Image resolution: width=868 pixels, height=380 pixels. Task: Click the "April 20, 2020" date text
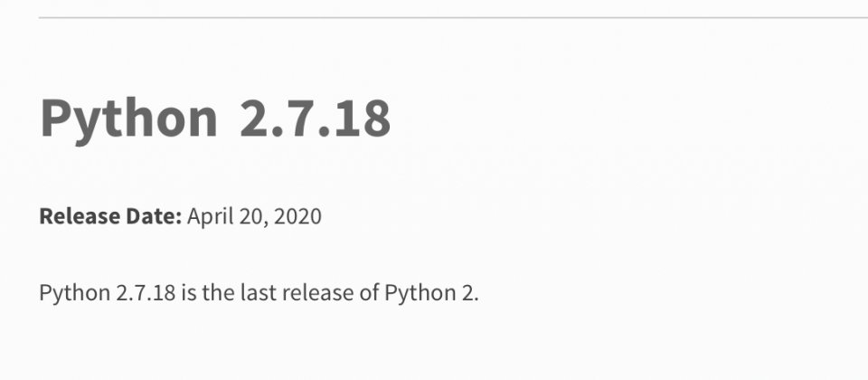254,217
